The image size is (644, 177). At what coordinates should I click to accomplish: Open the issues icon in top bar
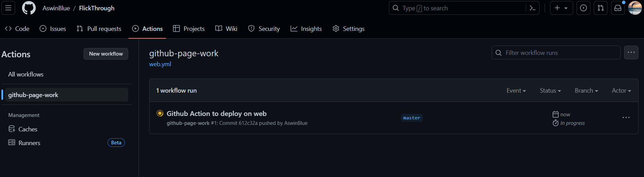point(583,8)
